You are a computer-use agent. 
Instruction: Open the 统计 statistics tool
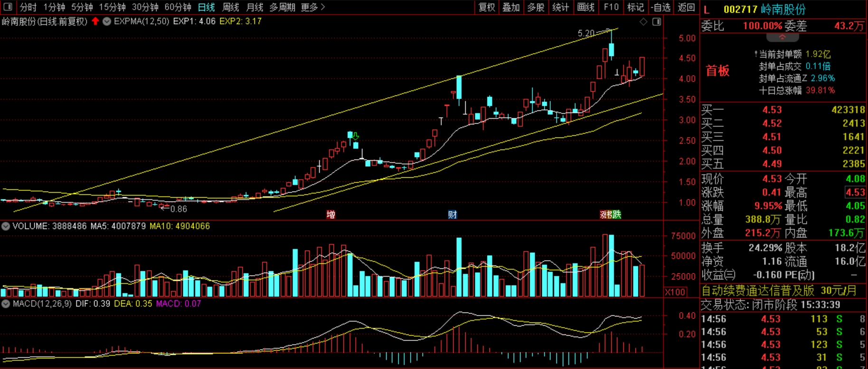pos(561,7)
